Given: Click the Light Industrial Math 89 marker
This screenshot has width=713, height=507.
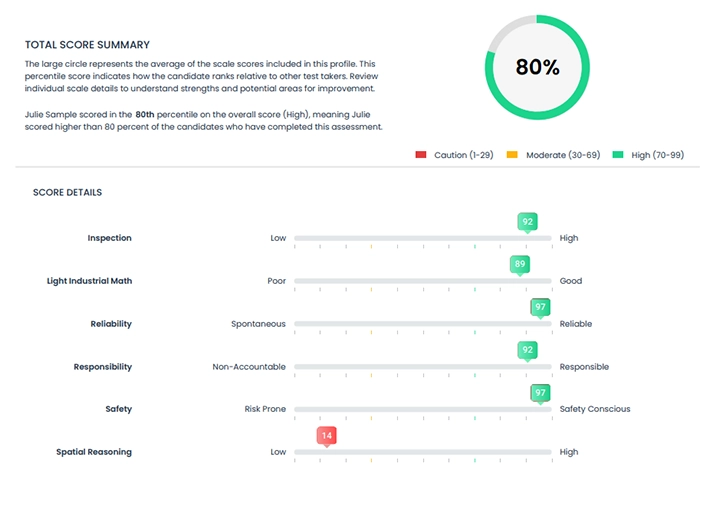Looking at the screenshot, I should pos(519,264).
